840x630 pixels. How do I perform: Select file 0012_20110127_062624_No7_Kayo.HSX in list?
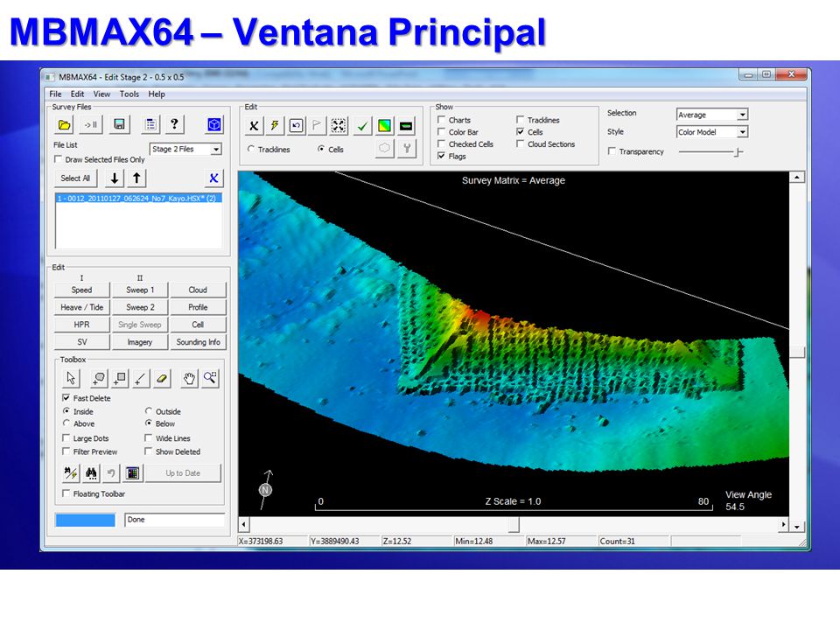138,199
